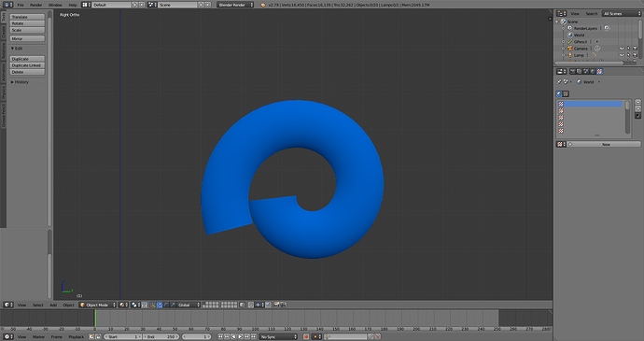Click the Mirror button

[27, 38]
